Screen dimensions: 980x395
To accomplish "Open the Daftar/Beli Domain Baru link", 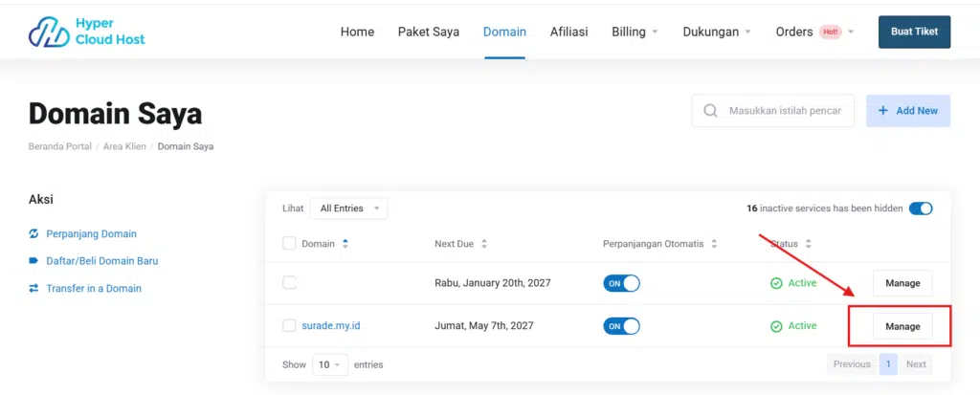I will coord(102,261).
